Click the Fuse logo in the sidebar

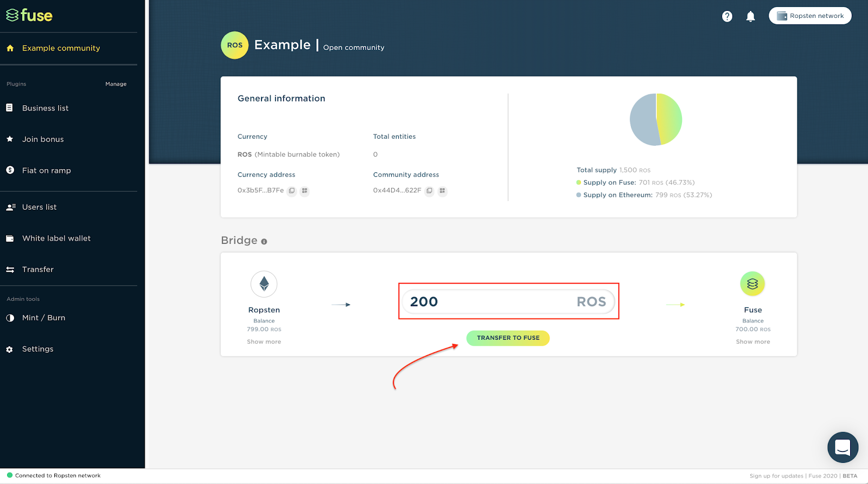tap(29, 15)
